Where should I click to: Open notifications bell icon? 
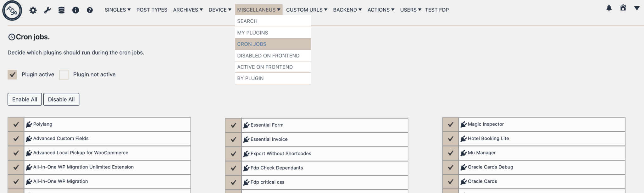(609, 8)
